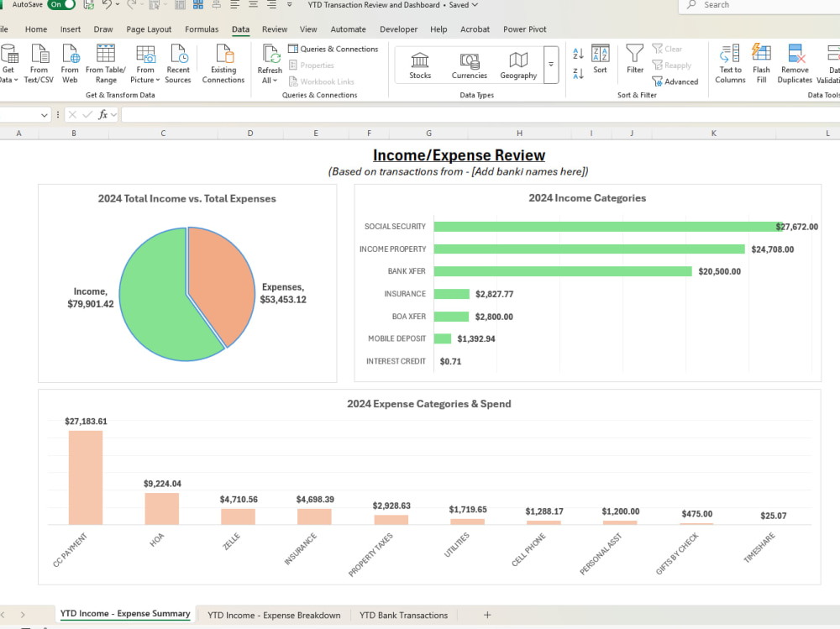Expand the Data Types gallery arrow

pos(551,65)
